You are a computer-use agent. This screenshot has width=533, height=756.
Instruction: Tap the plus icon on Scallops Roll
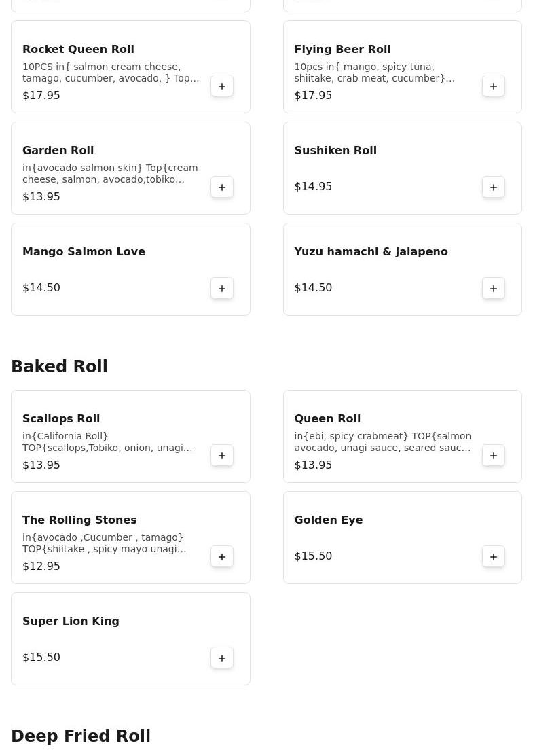click(x=222, y=456)
